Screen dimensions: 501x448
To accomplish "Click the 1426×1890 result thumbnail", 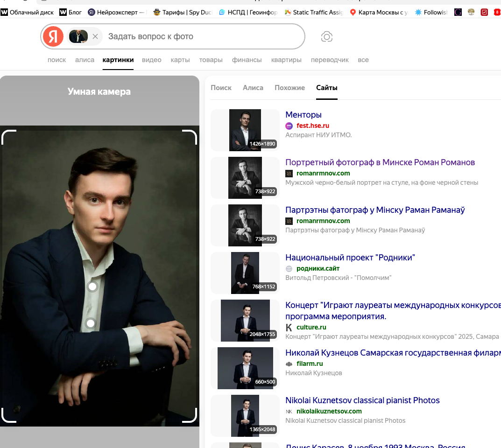I will [245, 130].
